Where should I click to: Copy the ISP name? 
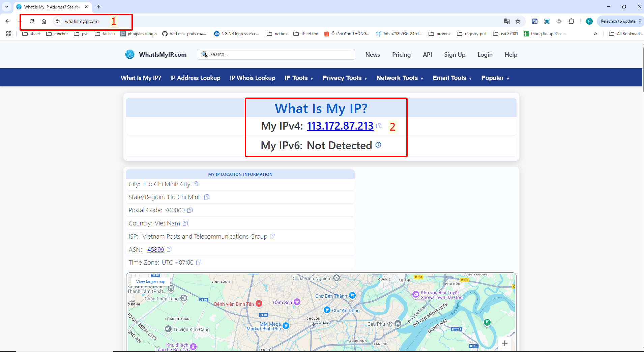click(x=273, y=236)
